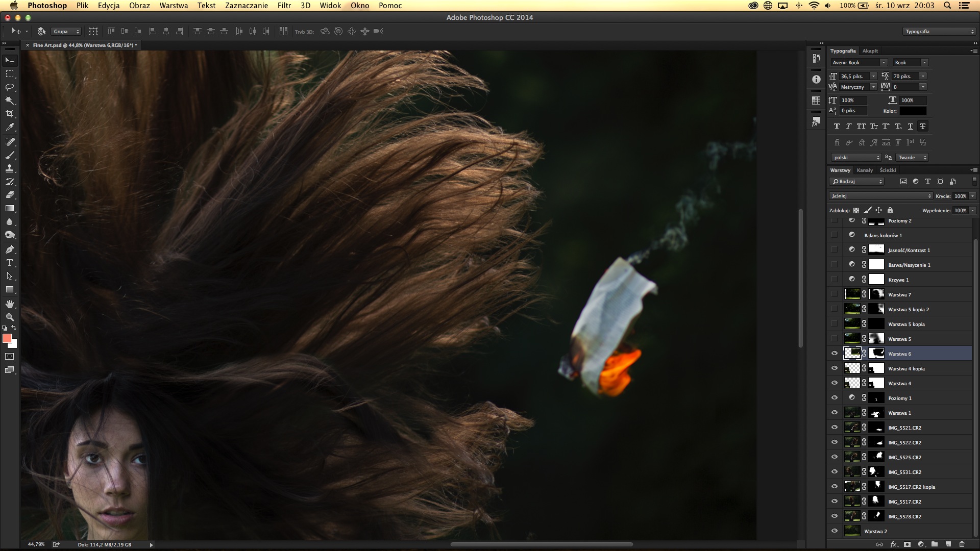Click the Poziomy 2 group layer

click(x=899, y=221)
